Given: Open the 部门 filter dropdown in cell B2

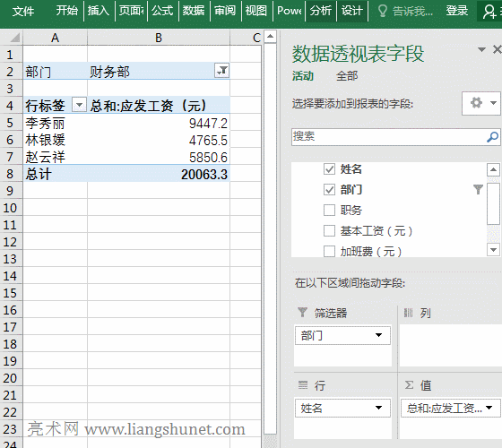Looking at the screenshot, I should tap(221, 71).
